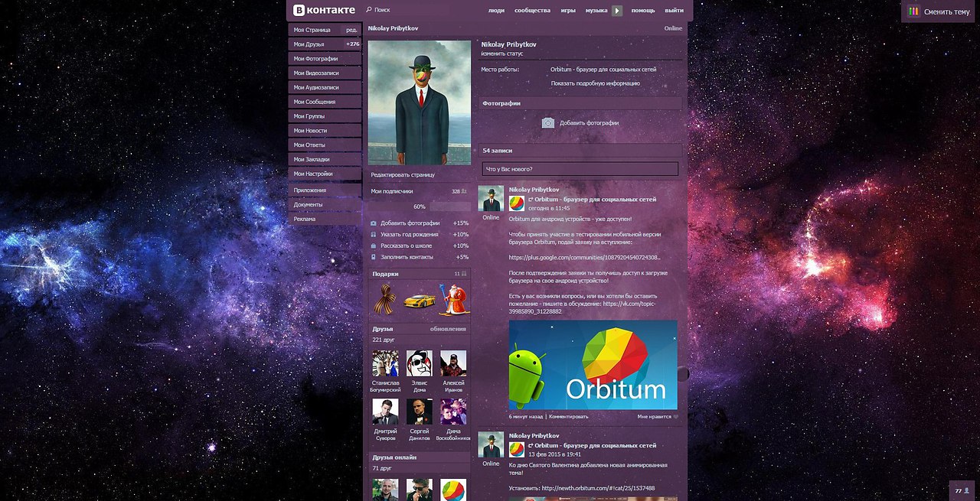The height and width of the screenshot is (501, 980).
Task: Open friend Станислав's avatar thumbnail
Action: 385,363
